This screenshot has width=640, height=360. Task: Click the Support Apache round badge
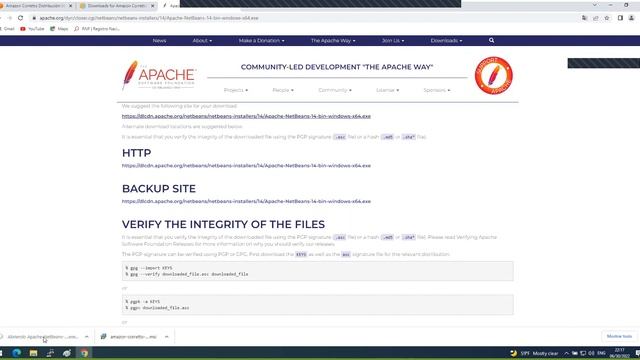tap(493, 76)
